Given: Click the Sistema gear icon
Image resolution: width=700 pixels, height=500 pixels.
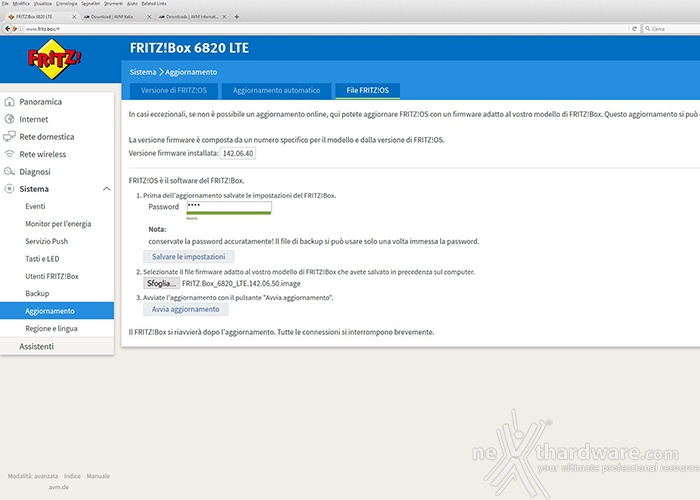Looking at the screenshot, I should click(x=9, y=189).
